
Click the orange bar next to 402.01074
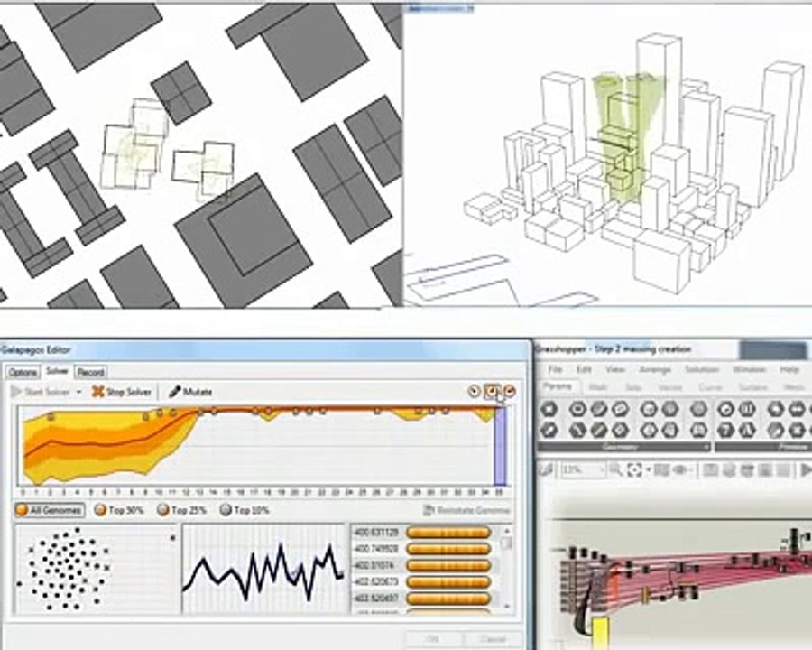(x=448, y=565)
